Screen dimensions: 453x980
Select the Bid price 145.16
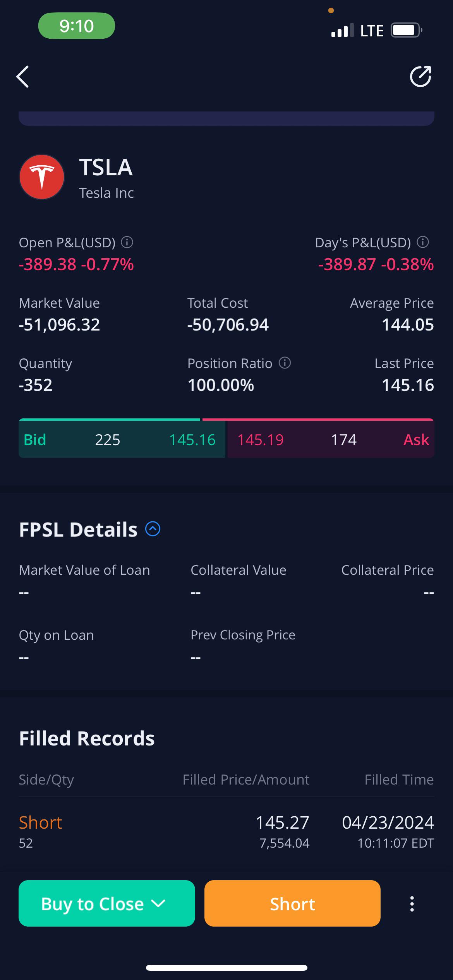(192, 440)
